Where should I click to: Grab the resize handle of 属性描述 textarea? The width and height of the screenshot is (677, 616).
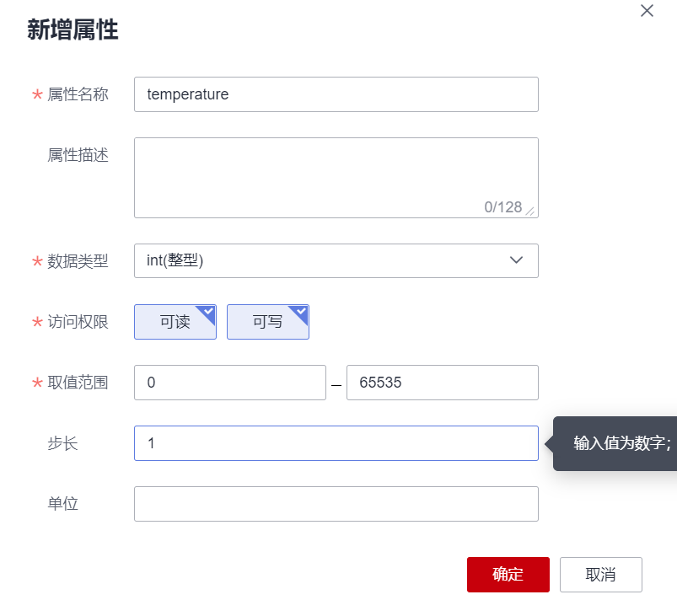pyautogui.click(x=530, y=211)
